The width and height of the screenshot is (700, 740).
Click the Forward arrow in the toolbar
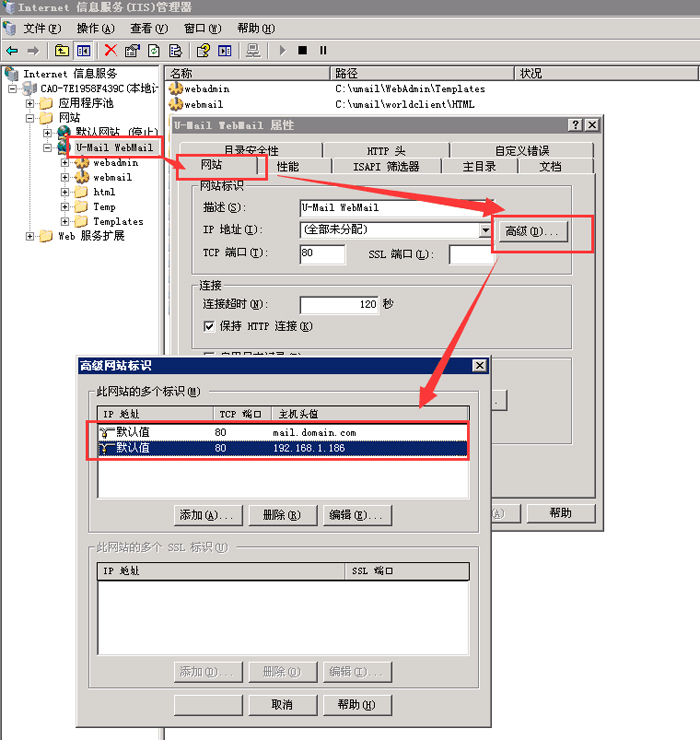[x=33, y=50]
